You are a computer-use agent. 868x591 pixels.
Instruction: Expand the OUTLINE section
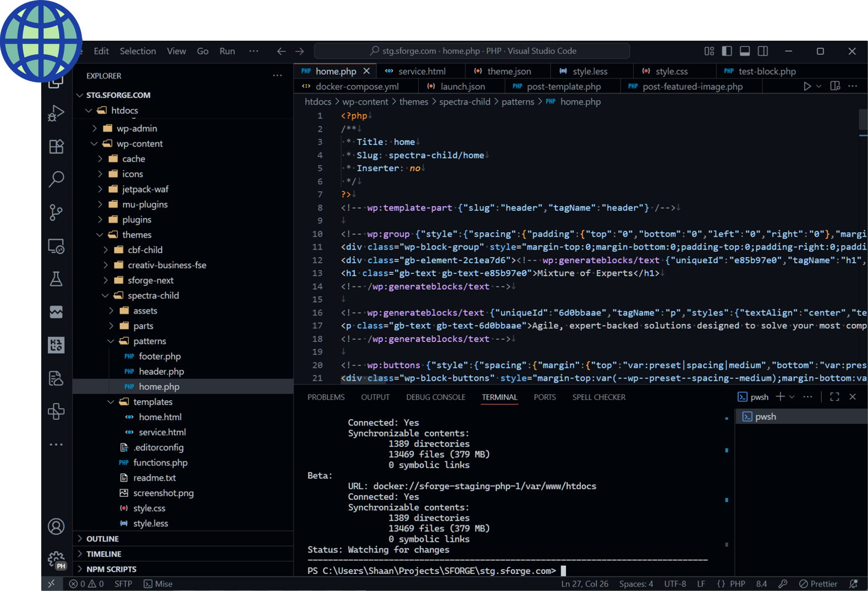point(102,539)
